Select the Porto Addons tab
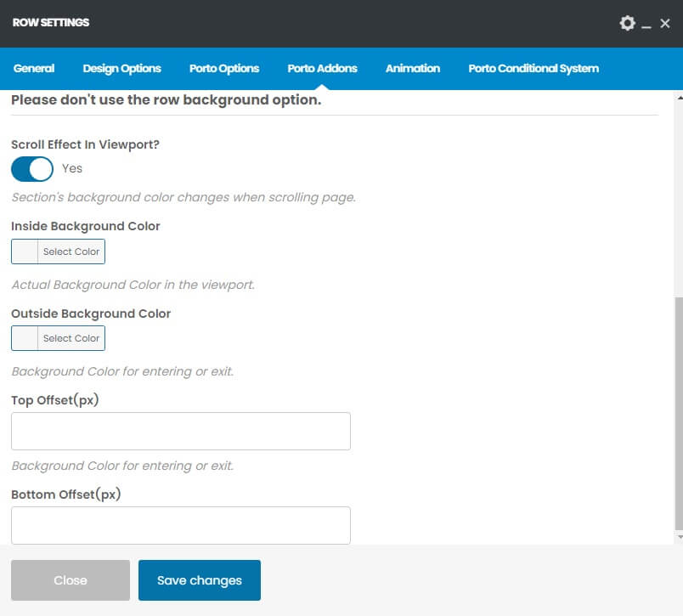683x616 pixels. (x=322, y=68)
